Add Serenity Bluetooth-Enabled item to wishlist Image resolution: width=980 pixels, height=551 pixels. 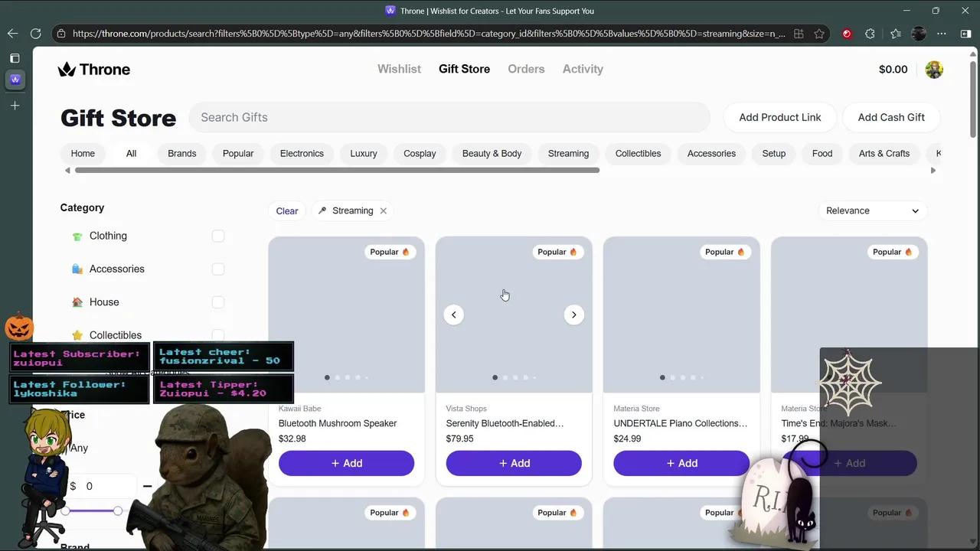(514, 463)
